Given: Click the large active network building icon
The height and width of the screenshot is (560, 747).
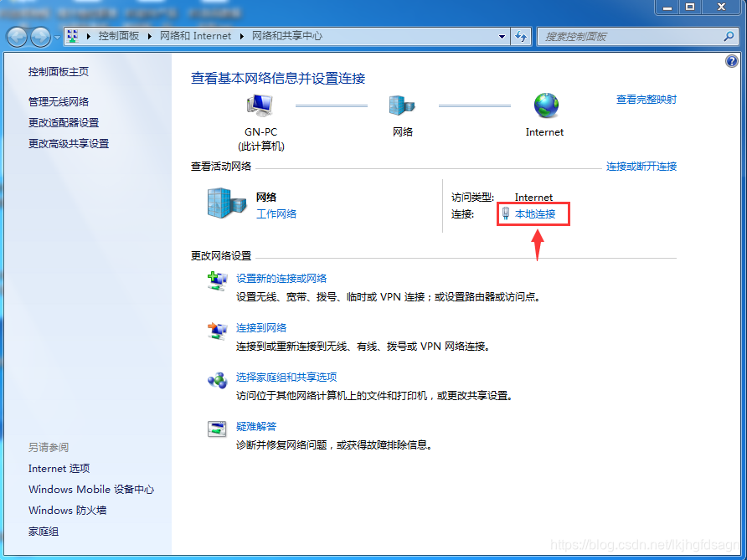Looking at the screenshot, I should point(227,203).
